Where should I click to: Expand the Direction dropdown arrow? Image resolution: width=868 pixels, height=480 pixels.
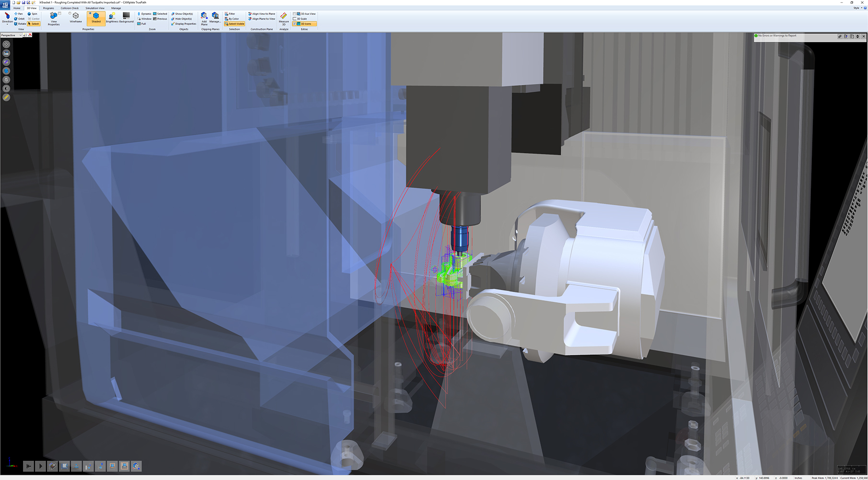click(7, 24)
